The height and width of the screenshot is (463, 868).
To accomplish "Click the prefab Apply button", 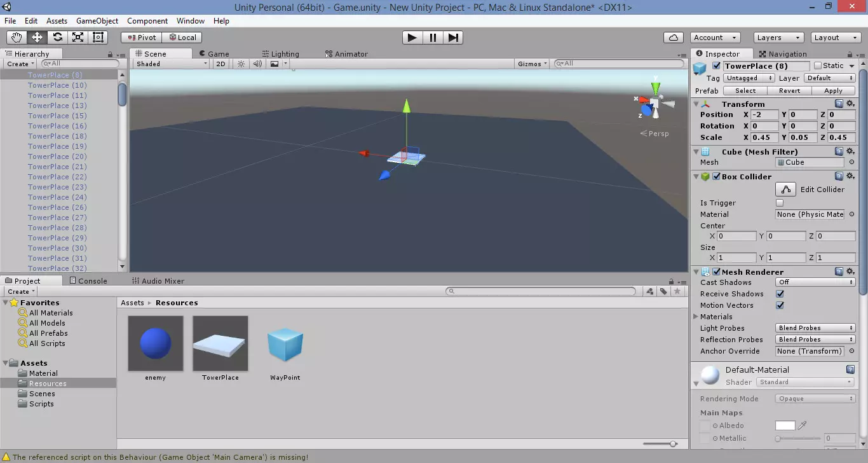I will tap(832, 91).
